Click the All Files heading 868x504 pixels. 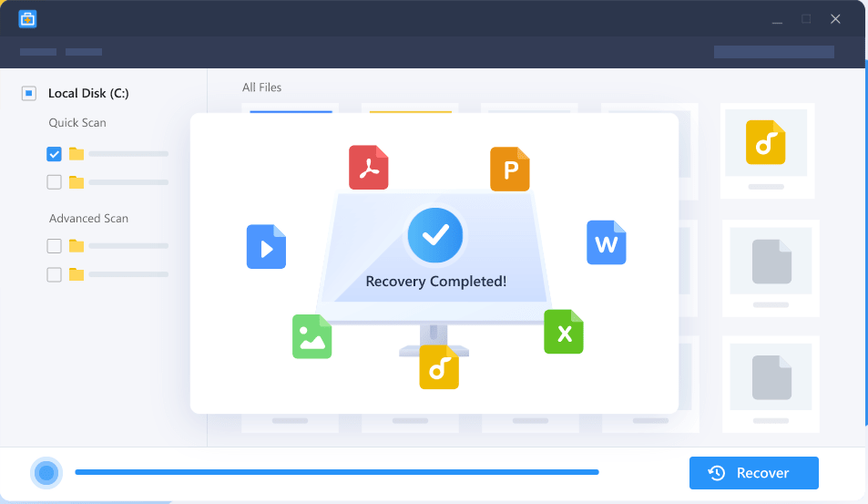click(261, 87)
